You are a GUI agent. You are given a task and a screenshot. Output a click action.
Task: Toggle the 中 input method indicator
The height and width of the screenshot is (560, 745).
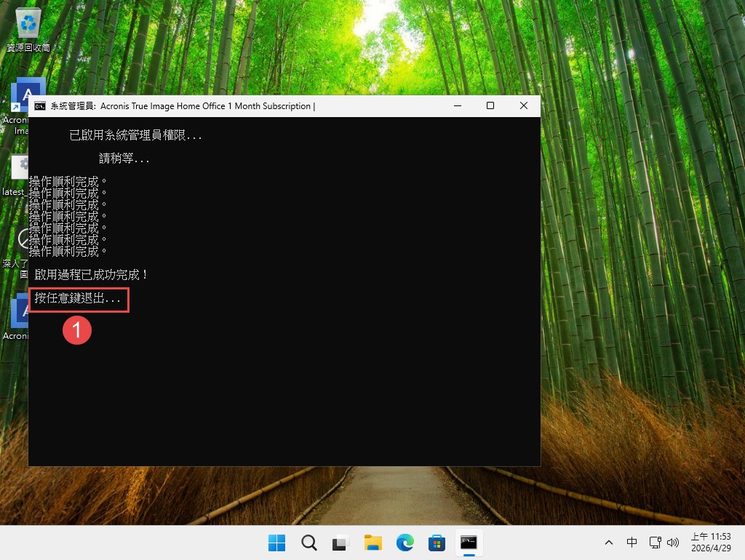point(632,543)
